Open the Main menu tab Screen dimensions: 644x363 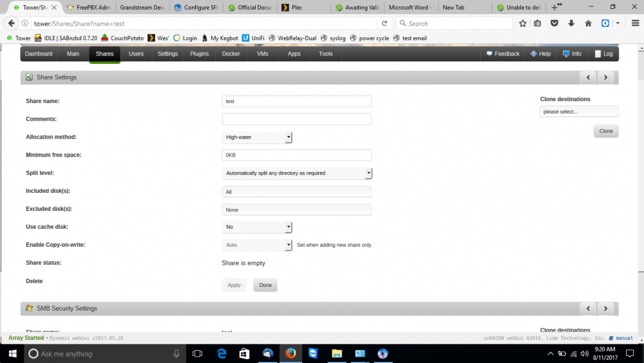pos(73,54)
